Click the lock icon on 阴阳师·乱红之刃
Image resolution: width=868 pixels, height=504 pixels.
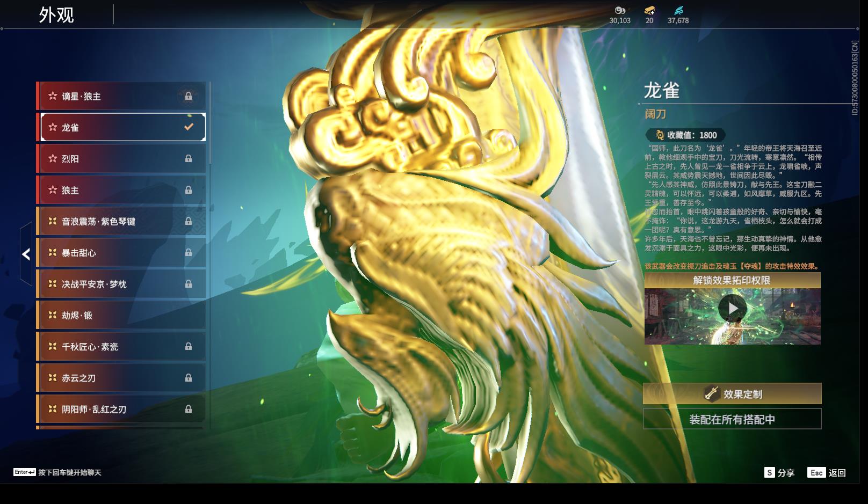(x=189, y=409)
